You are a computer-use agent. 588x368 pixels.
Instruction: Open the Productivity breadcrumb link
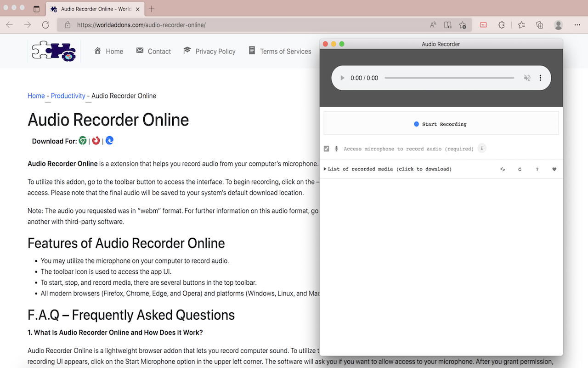68,96
